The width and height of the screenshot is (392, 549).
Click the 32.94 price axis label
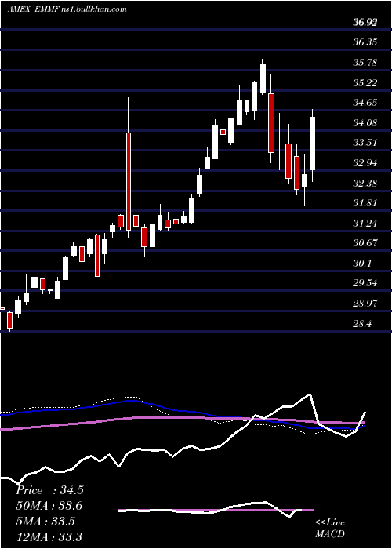point(365,163)
